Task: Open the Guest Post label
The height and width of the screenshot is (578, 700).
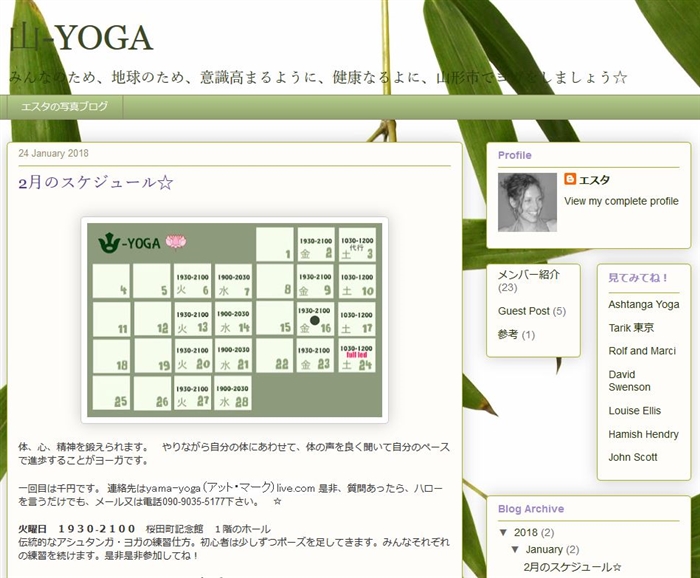Action: pos(524,311)
